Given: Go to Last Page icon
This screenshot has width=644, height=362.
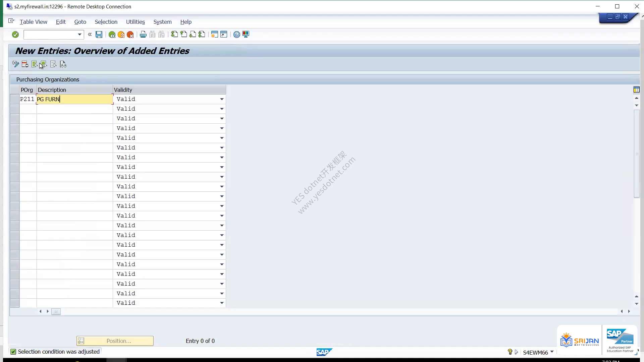Looking at the screenshot, I should (202, 35).
